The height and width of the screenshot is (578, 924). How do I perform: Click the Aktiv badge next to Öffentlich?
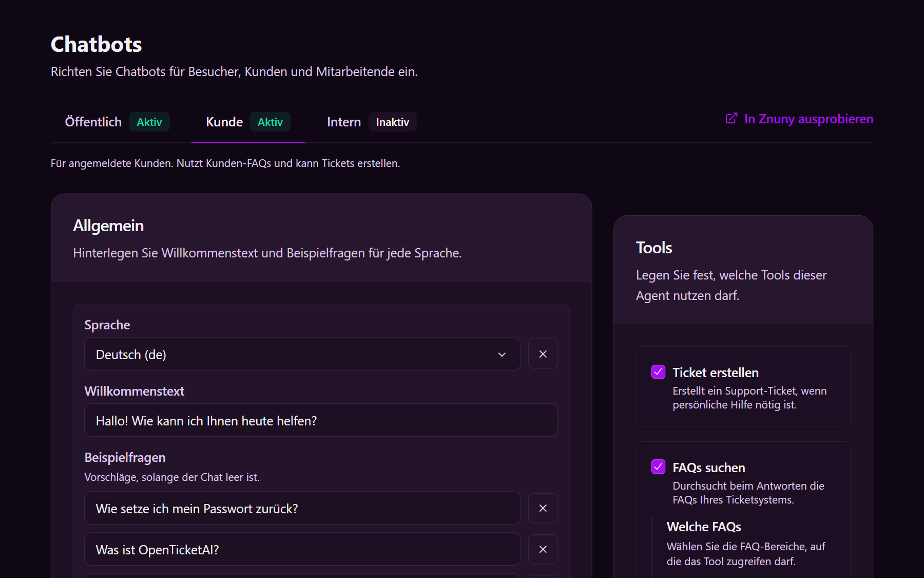[x=149, y=122]
